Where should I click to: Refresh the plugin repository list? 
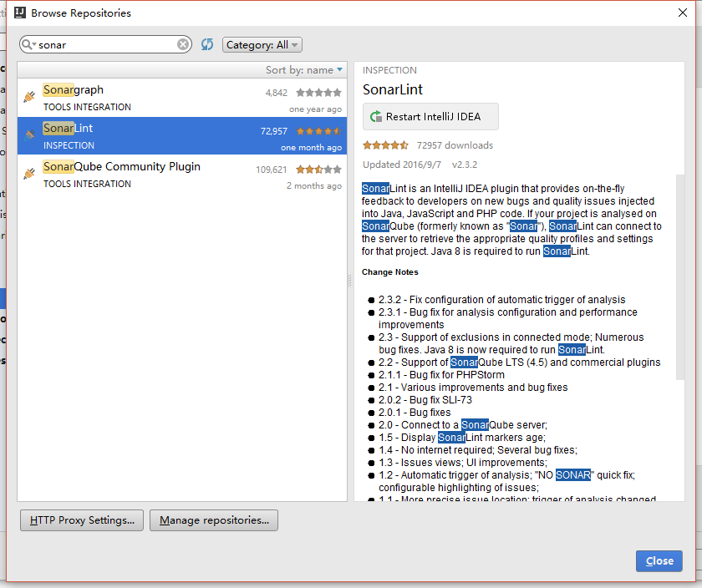[x=206, y=44]
